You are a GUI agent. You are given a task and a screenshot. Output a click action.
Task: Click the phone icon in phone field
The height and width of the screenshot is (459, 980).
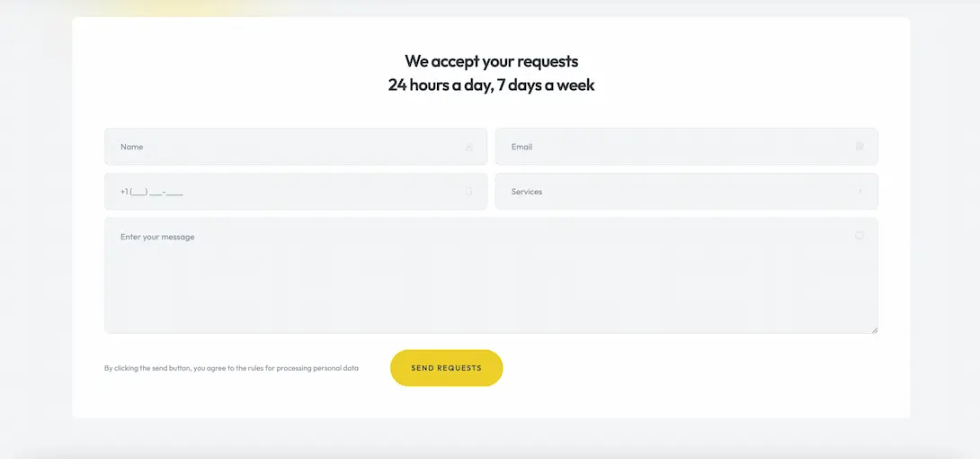pos(469,192)
